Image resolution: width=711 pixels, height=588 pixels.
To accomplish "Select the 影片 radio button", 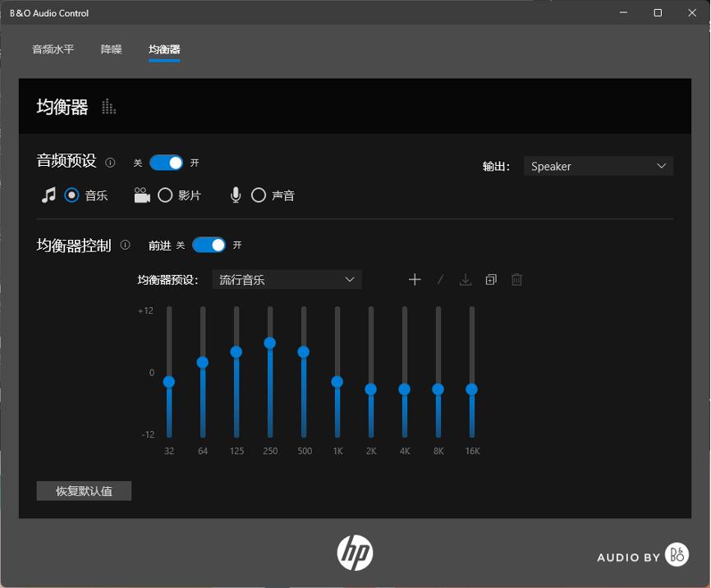I will tap(165, 195).
